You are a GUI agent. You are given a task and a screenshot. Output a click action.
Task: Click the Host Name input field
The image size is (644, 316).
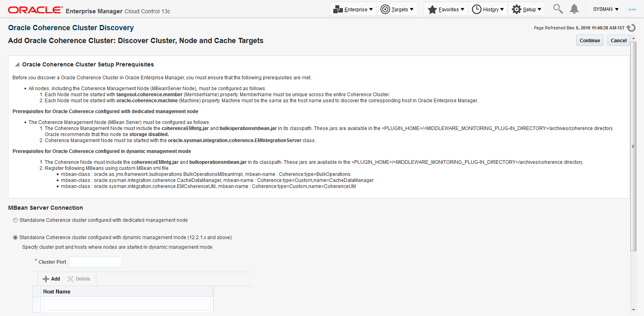click(x=127, y=305)
